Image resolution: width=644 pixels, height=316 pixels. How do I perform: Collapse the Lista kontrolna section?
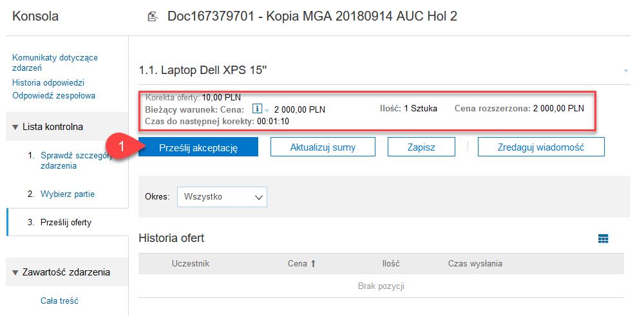pos(15,127)
